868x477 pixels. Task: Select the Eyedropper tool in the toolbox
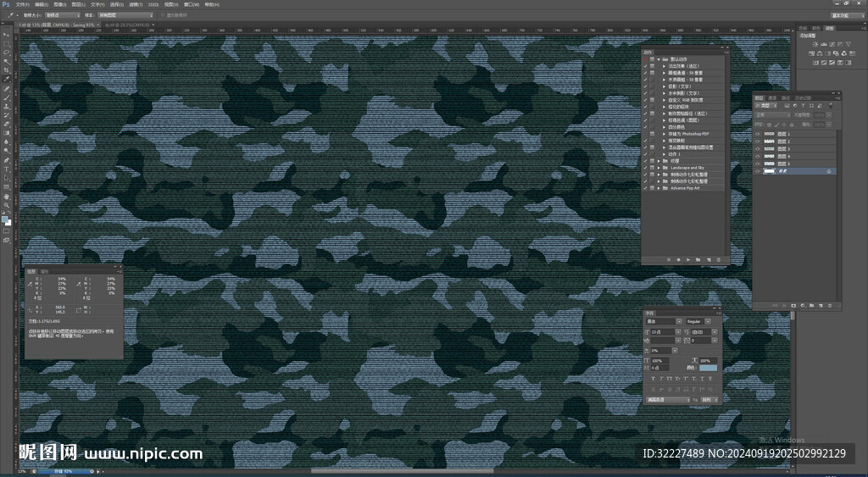(x=7, y=79)
